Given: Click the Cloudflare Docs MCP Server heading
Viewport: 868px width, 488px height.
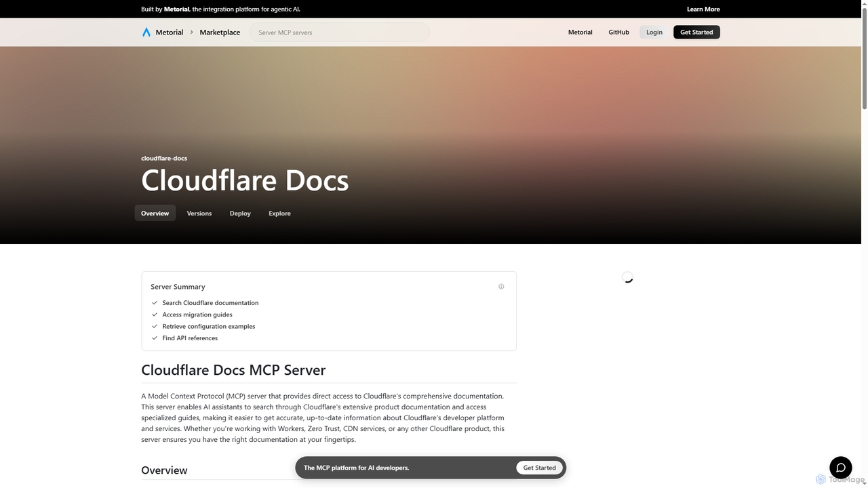Looking at the screenshot, I should pos(233,370).
